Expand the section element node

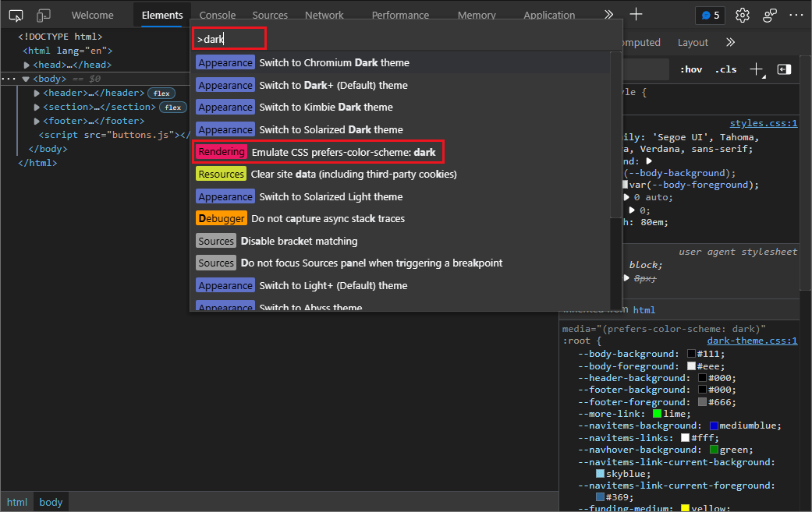coord(37,107)
